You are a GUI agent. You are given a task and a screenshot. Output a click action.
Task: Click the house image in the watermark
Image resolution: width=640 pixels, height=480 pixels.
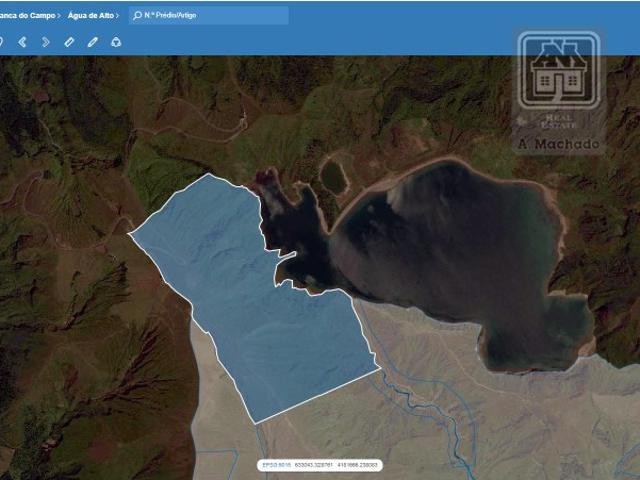click(559, 72)
